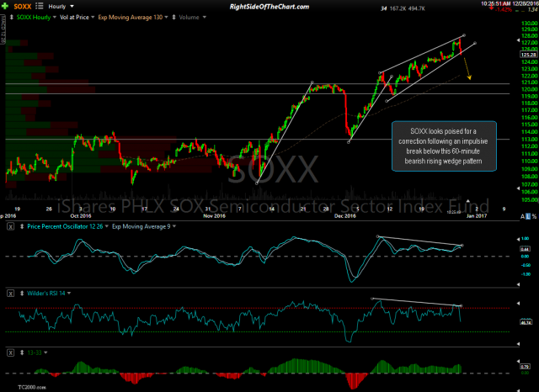
Task: Click reorder arrows beside 13-33 indicator
Action: tap(22, 352)
